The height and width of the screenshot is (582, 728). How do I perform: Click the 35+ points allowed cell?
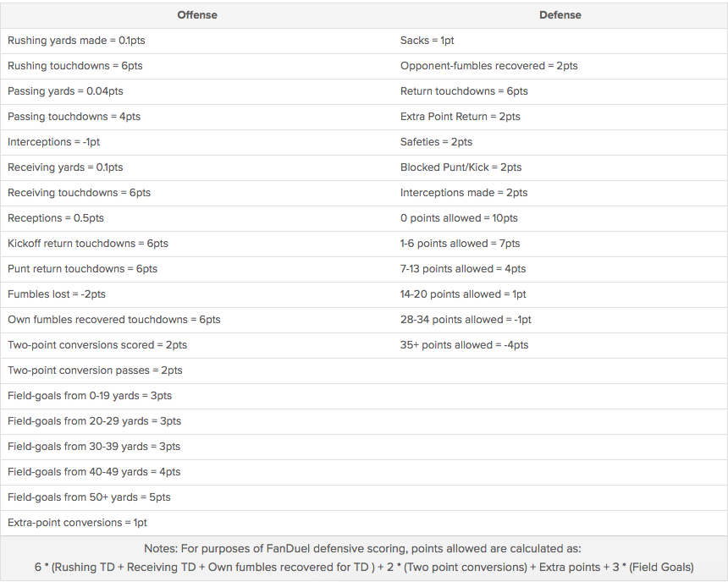tap(464, 345)
